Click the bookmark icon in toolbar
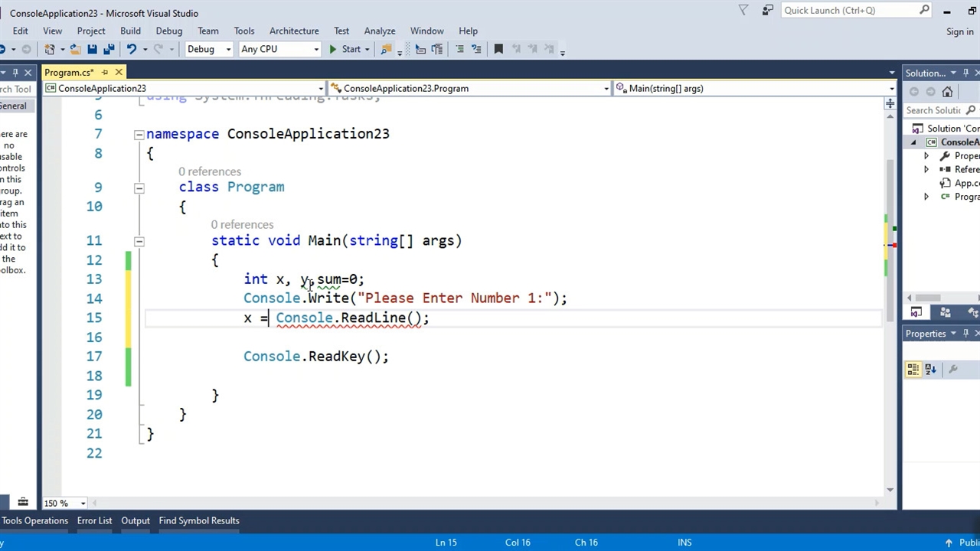 (x=498, y=49)
